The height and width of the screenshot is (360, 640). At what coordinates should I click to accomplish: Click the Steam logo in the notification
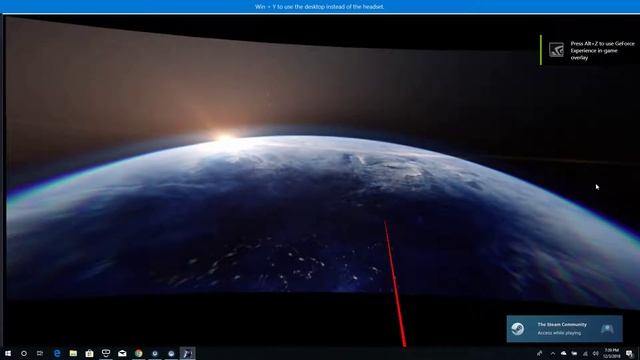[518, 329]
